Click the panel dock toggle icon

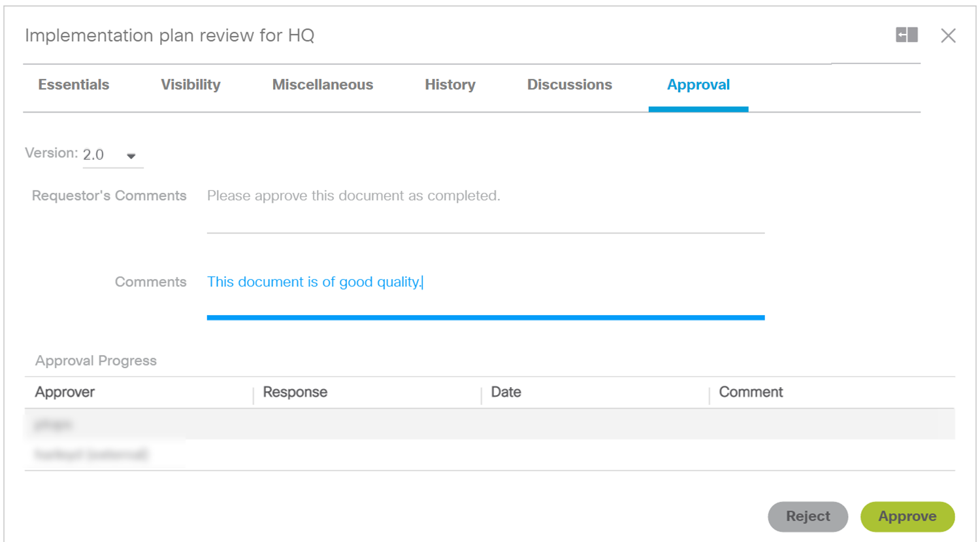pyautogui.click(x=906, y=35)
